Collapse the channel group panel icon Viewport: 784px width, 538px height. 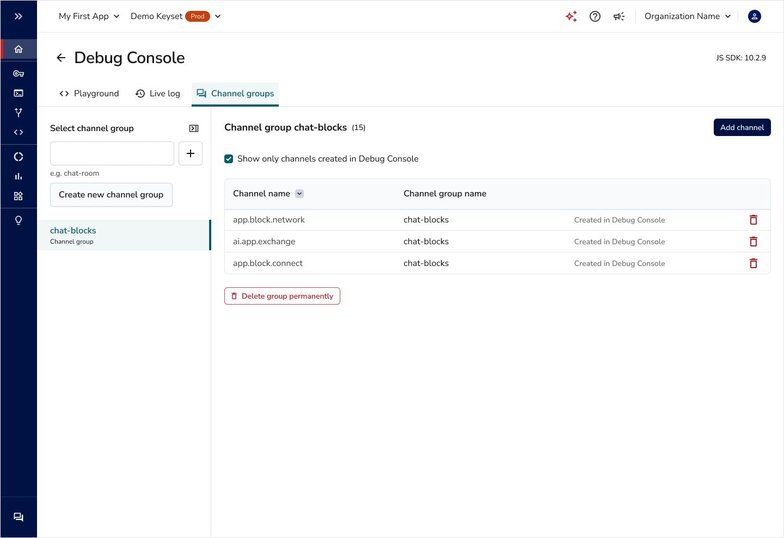(194, 128)
